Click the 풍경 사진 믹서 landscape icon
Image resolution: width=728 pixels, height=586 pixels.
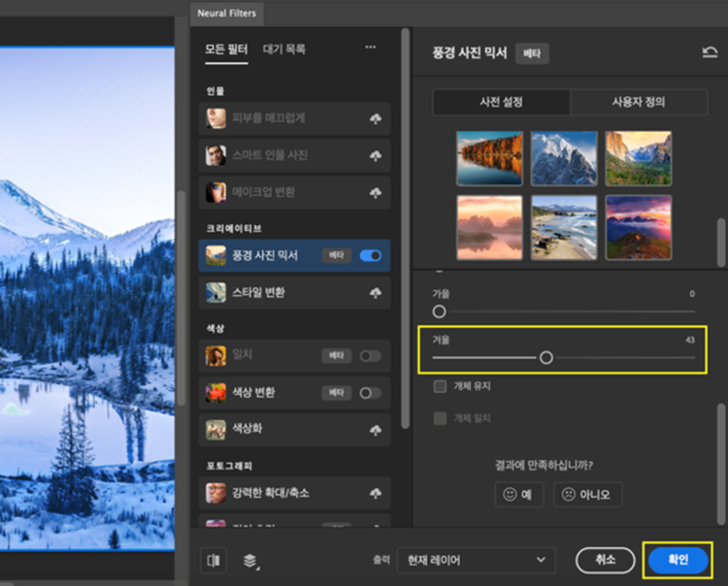click(215, 256)
